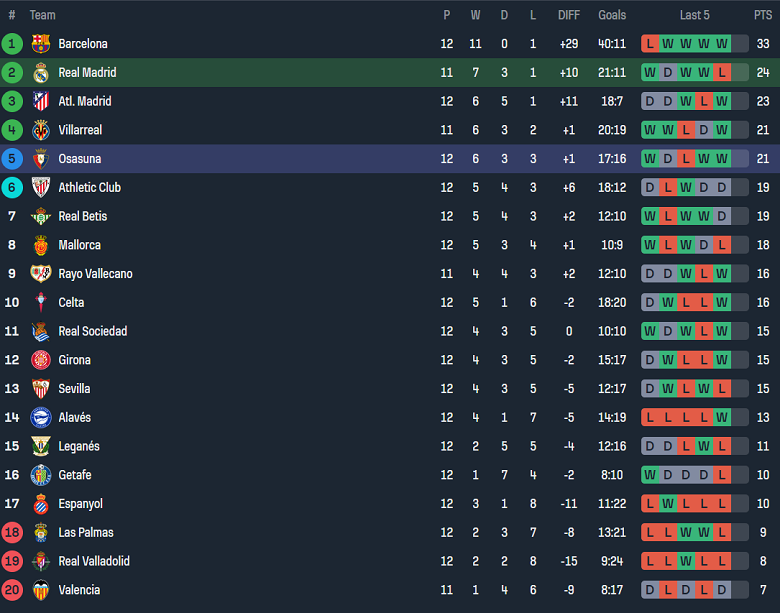Click the Real Madrid crest icon

point(41,73)
